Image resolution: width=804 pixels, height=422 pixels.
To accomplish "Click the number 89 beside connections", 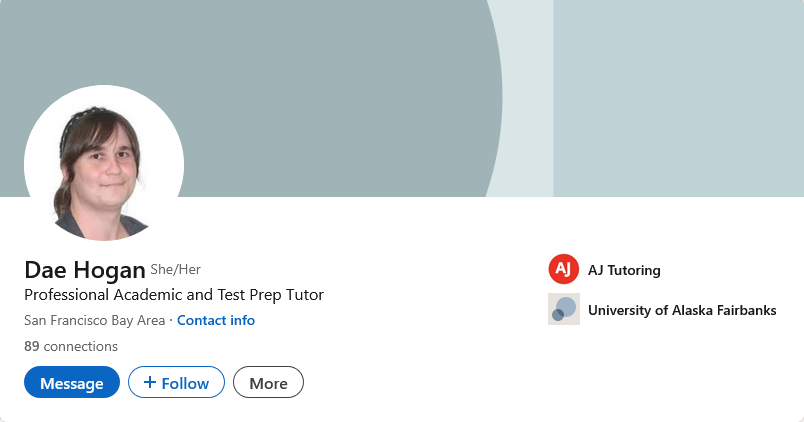I will [32, 346].
